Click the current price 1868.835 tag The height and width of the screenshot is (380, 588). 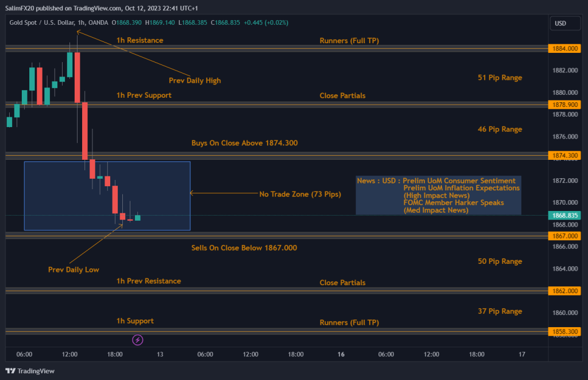tap(564, 216)
